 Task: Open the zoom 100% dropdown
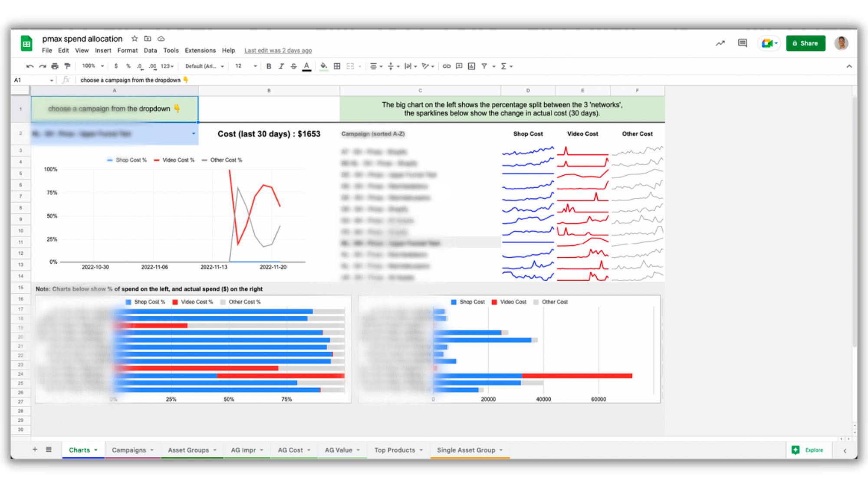93,66
